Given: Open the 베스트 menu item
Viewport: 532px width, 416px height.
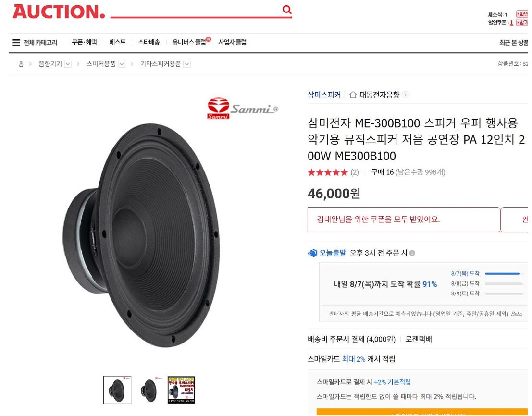Looking at the screenshot, I should (x=117, y=42).
